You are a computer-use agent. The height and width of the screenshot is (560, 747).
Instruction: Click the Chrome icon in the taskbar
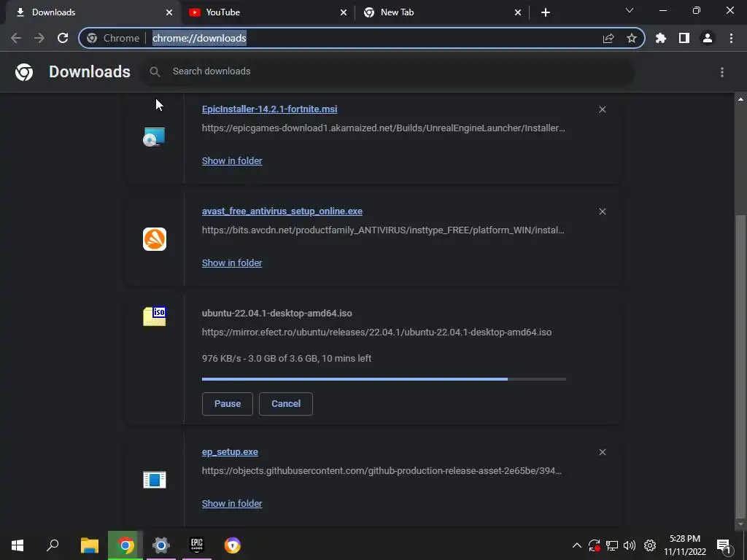(125, 545)
